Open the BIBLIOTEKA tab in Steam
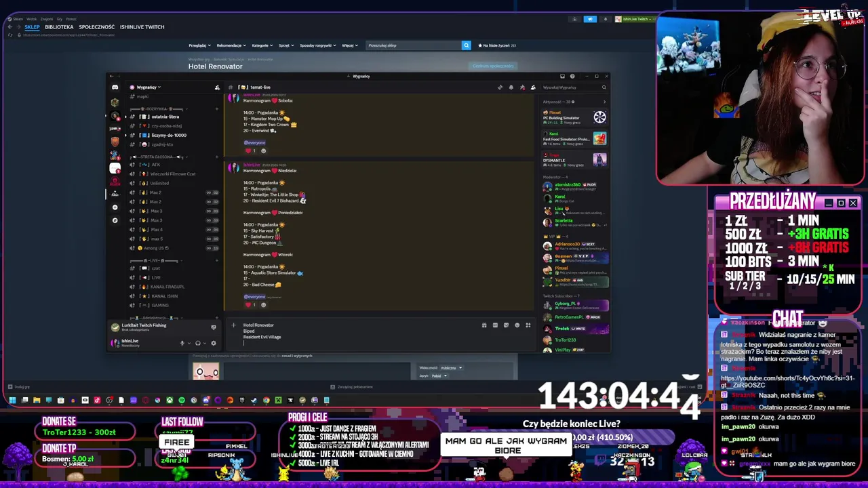This screenshot has width=868, height=488. [x=59, y=27]
